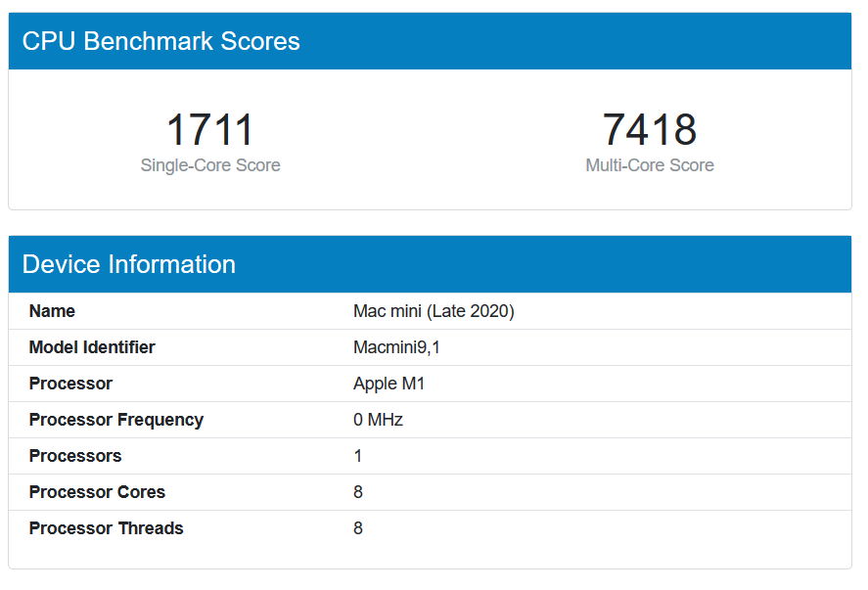Screen dimensions: 868x590
Task: Select the Device Information header
Action: pos(130,264)
